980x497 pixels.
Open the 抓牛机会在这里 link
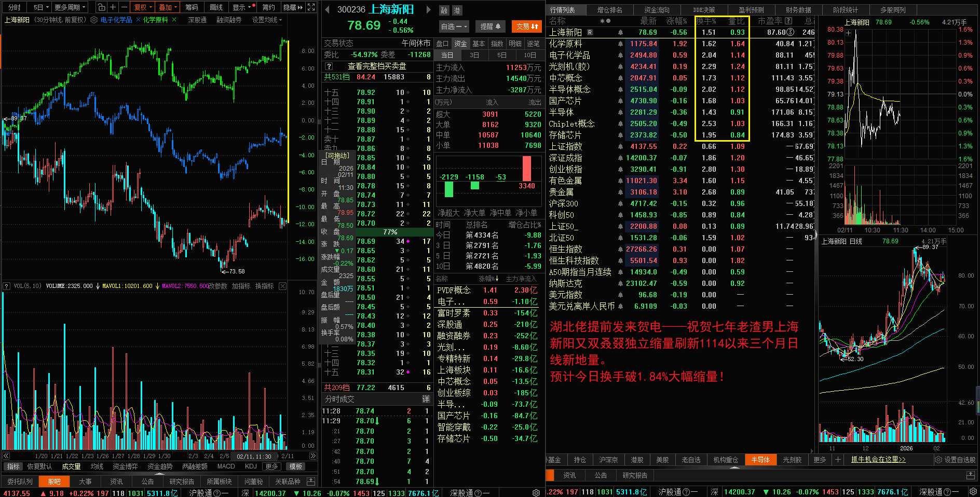coord(878,460)
